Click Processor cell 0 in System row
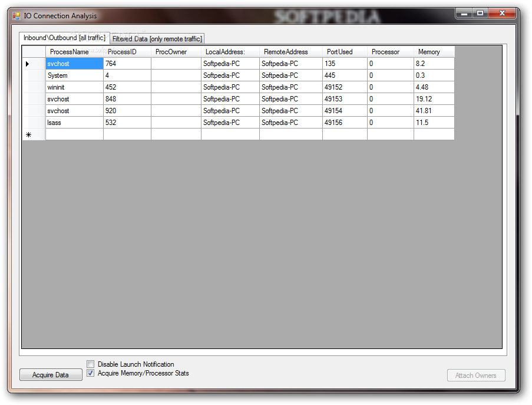This screenshot has width=532, height=405. pos(391,75)
